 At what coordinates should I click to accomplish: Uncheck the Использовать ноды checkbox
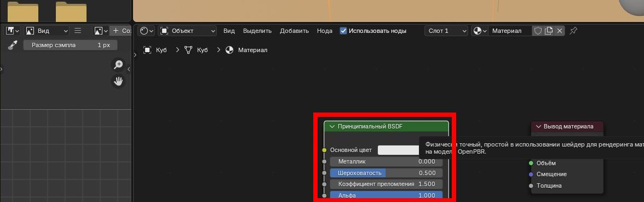pos(343,31)
